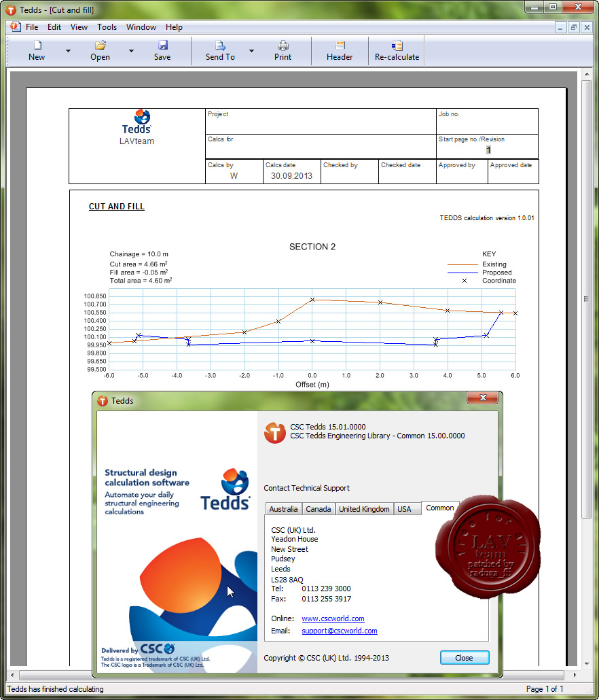
Task: Click the Page 1 of 1 status text
Action: pyautogui.click(x=545, y=689)
